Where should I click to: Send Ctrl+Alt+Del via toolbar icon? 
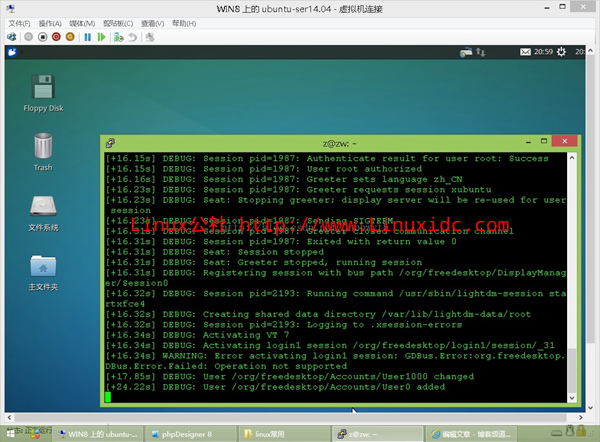click(x=11, y=37)
